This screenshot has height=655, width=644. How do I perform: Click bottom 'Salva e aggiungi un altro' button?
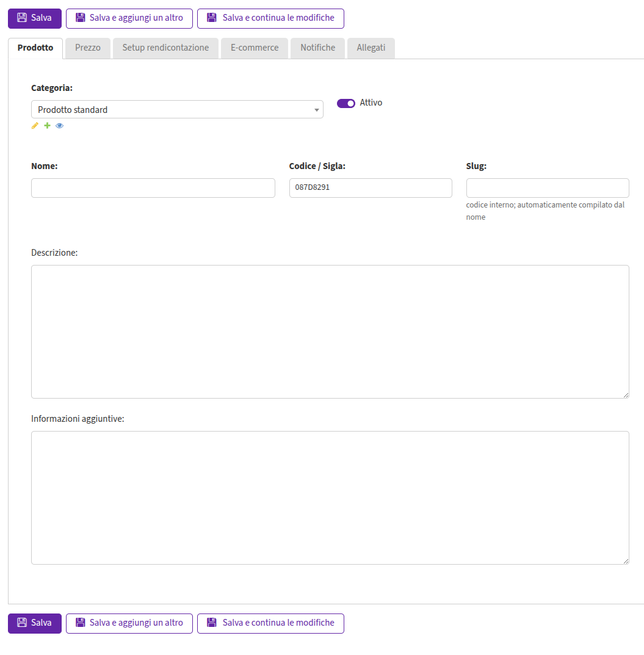click(x=129, y=623)
